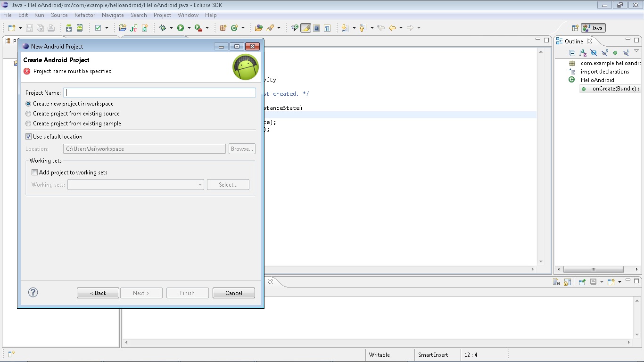Viewport: 644px width, 362px height.
Task: Check Add project to working sets
Action: [34, 173]
